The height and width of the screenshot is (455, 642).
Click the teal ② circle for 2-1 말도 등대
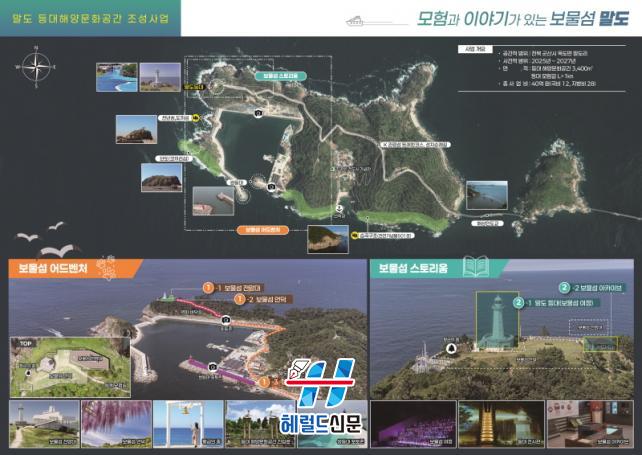pyautogui.click(x=519, y=303)
